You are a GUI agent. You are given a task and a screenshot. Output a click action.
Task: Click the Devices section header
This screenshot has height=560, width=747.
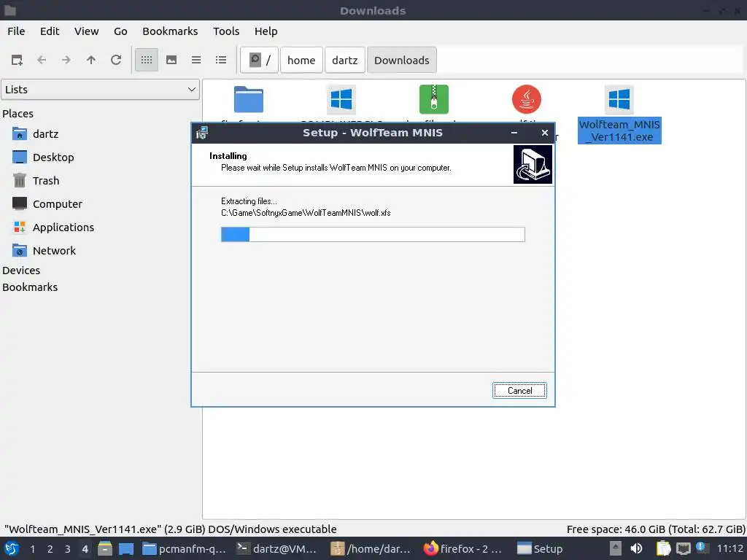tap(21, 271)
